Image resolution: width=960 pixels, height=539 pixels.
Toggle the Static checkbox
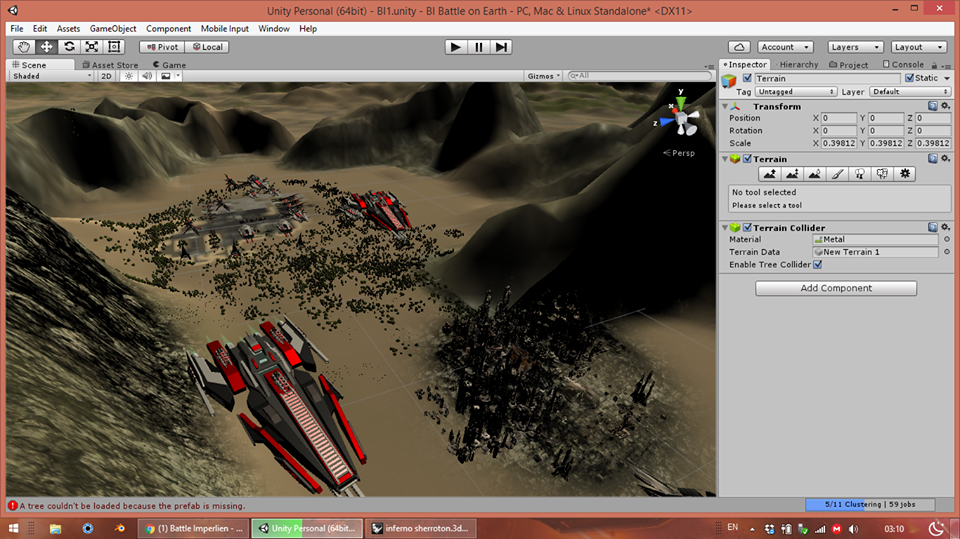coord(909,78)
